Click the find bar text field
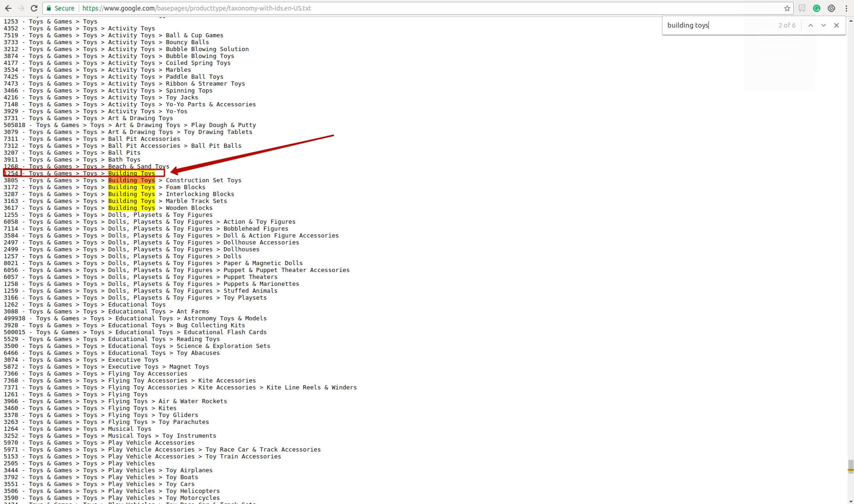854x504 pixels. [719, 25]
